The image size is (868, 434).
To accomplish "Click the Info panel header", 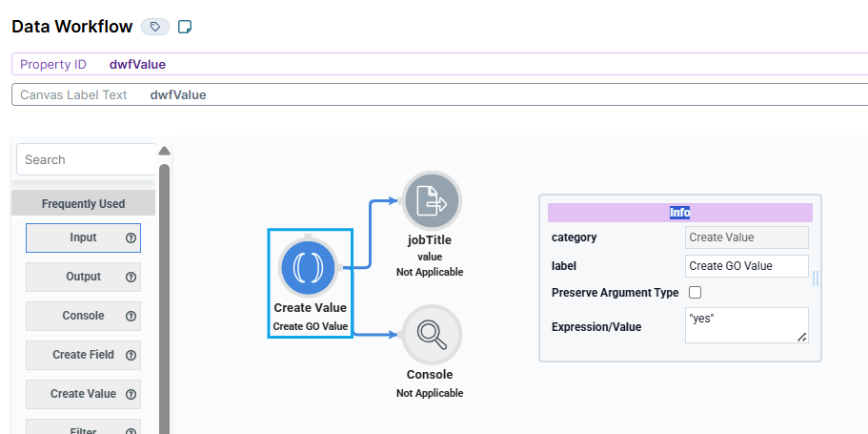I will [x=679, y=213].
